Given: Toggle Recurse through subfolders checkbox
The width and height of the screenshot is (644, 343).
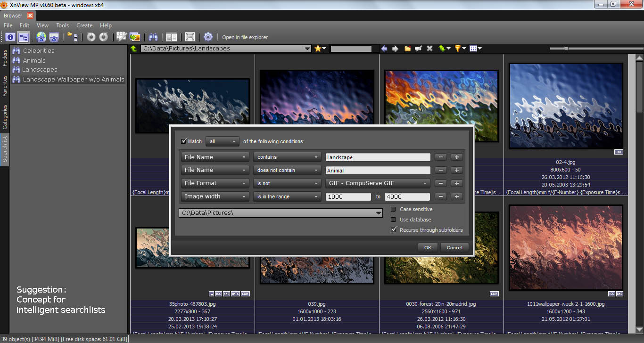Looking at the screenshot, I should tap(393, 230).
